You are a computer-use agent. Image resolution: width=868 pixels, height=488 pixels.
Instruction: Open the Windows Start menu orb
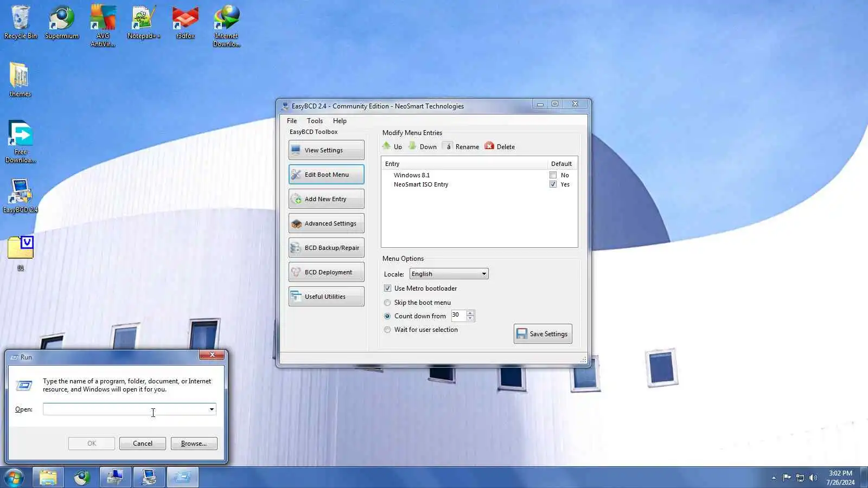(14, 478)
